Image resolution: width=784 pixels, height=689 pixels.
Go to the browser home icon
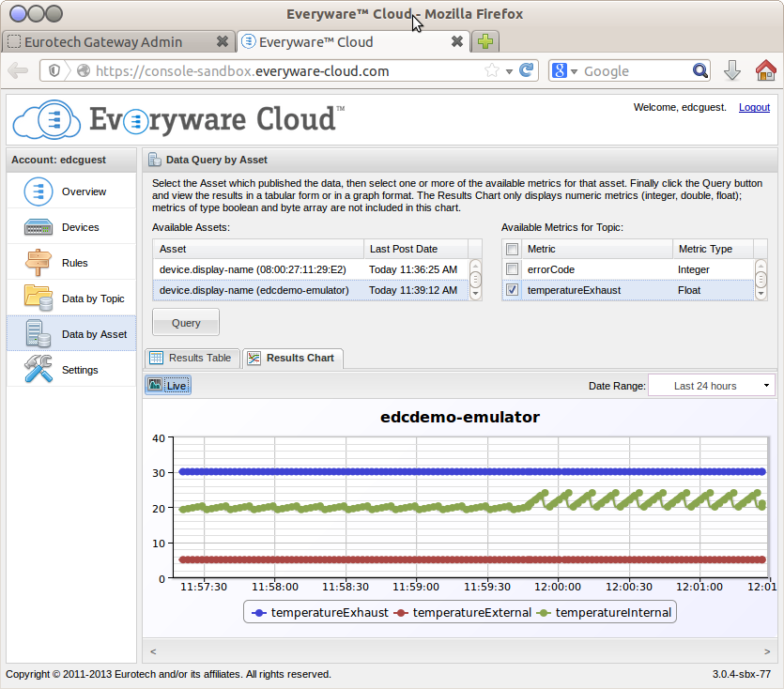765,70
